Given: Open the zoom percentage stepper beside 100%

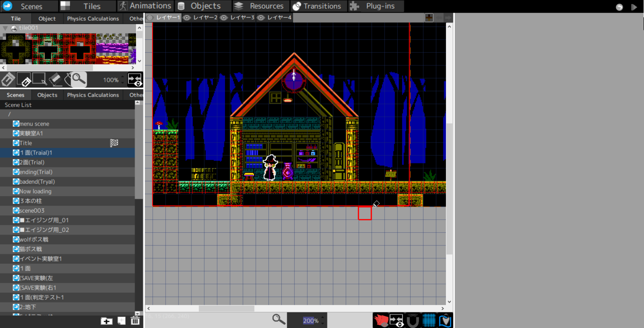Looking at the screenshot, I should click(122, 80).
